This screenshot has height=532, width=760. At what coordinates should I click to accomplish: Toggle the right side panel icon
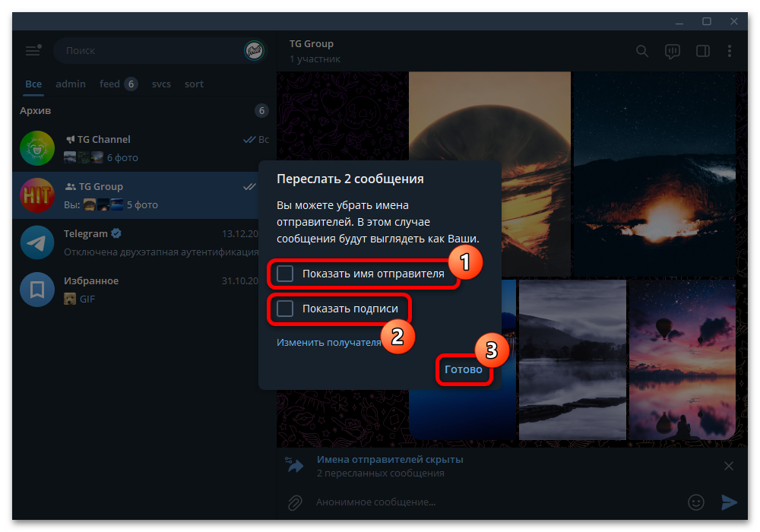[703, 51]
